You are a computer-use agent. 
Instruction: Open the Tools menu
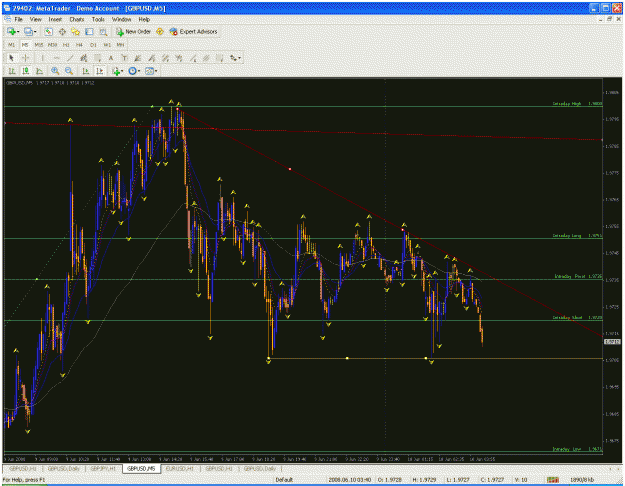point(98,19)
